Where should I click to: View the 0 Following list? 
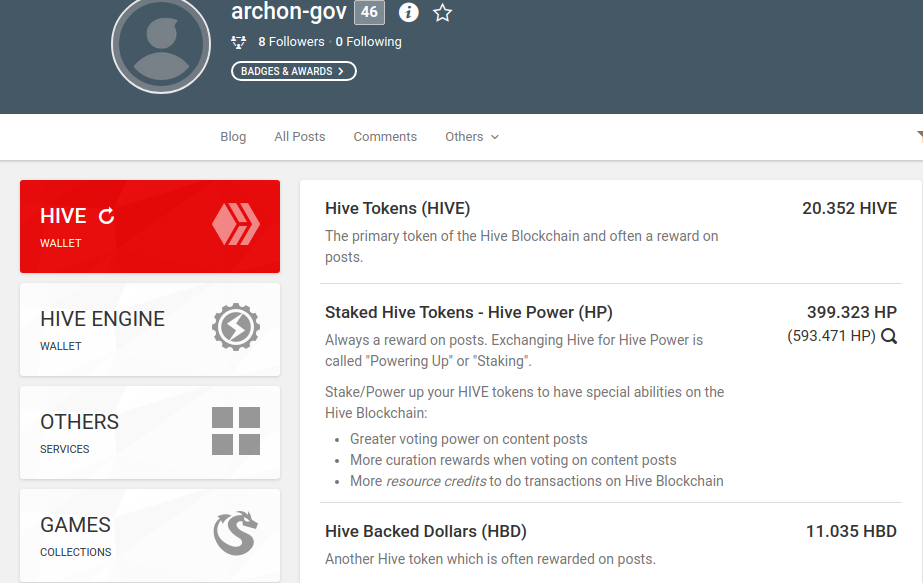pyautogui.click(x=368, y=42)
